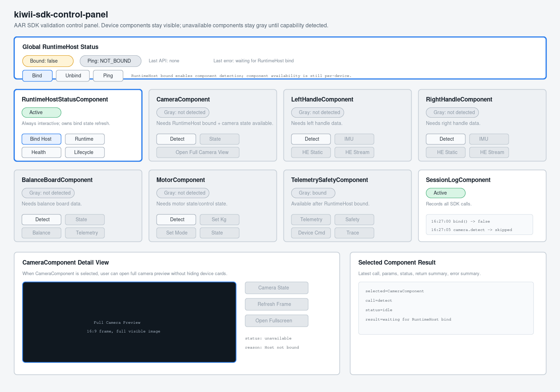Click the Lifecycle button

[85, 152]
